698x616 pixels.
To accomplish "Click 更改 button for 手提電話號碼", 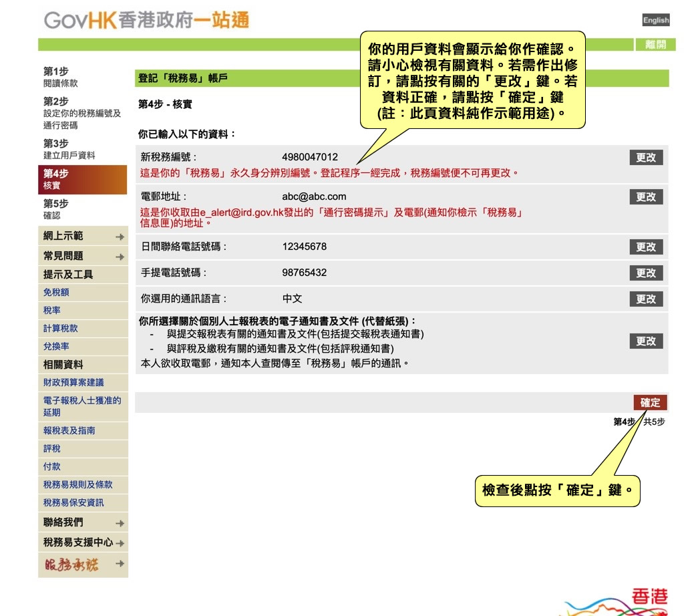I will tap(646, 273).
